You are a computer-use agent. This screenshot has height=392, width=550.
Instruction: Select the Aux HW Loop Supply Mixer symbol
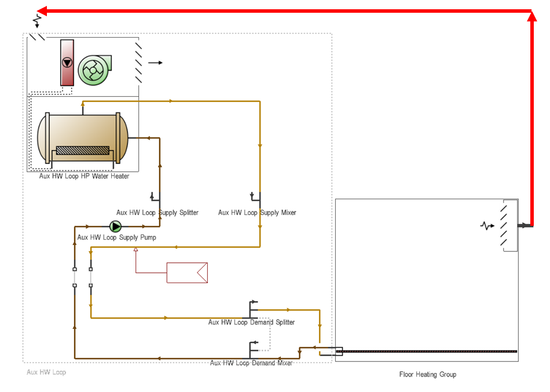pos(256,197)
